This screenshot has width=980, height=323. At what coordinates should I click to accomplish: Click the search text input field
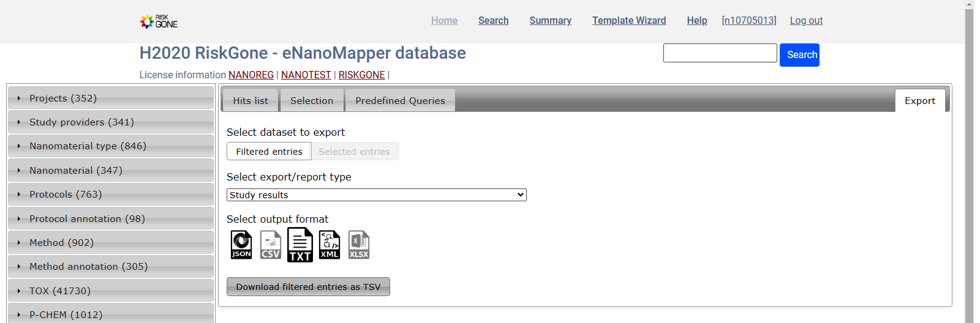tap(720, 53)
